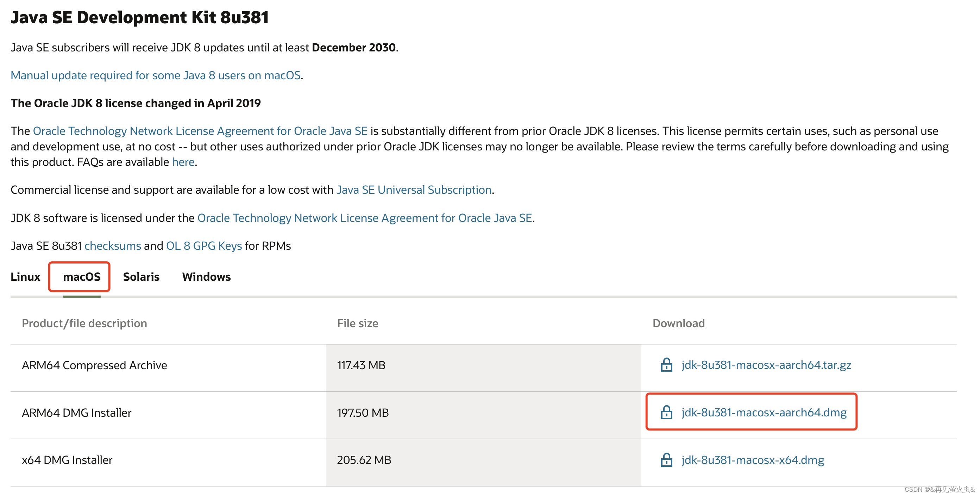Click the File size column header

(357, 323)
